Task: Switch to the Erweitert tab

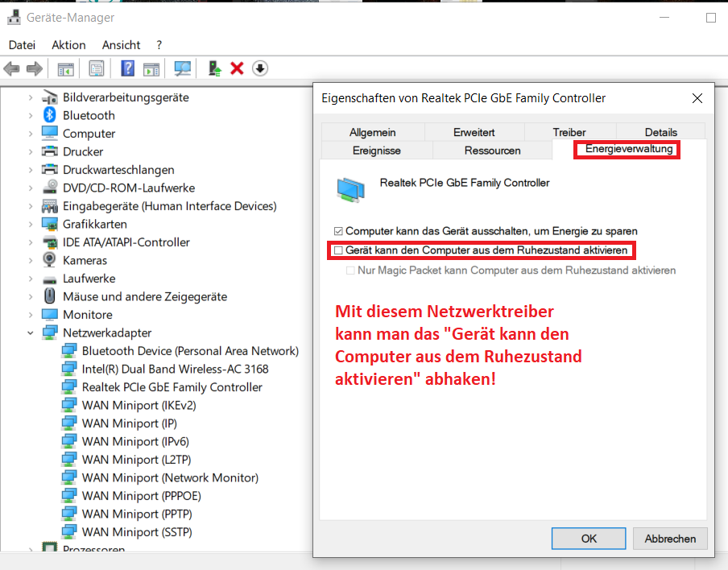Action: click(474, 132)
